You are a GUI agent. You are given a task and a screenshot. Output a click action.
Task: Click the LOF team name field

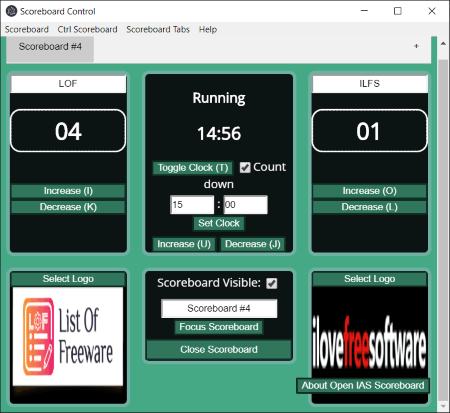[68, 84]
